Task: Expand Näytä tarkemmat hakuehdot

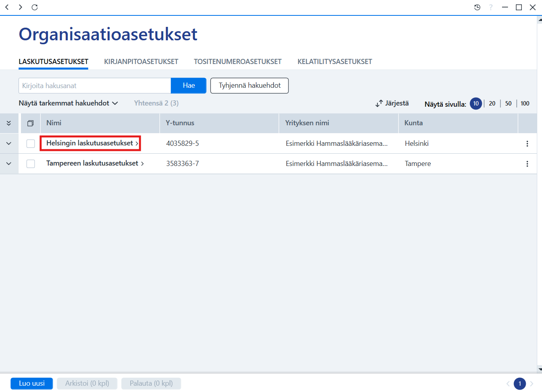Action: (x=68, y=103)
